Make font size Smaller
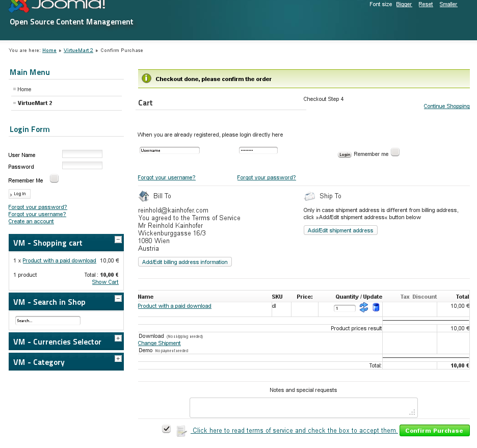477x448 pixels. coord(448,4)
